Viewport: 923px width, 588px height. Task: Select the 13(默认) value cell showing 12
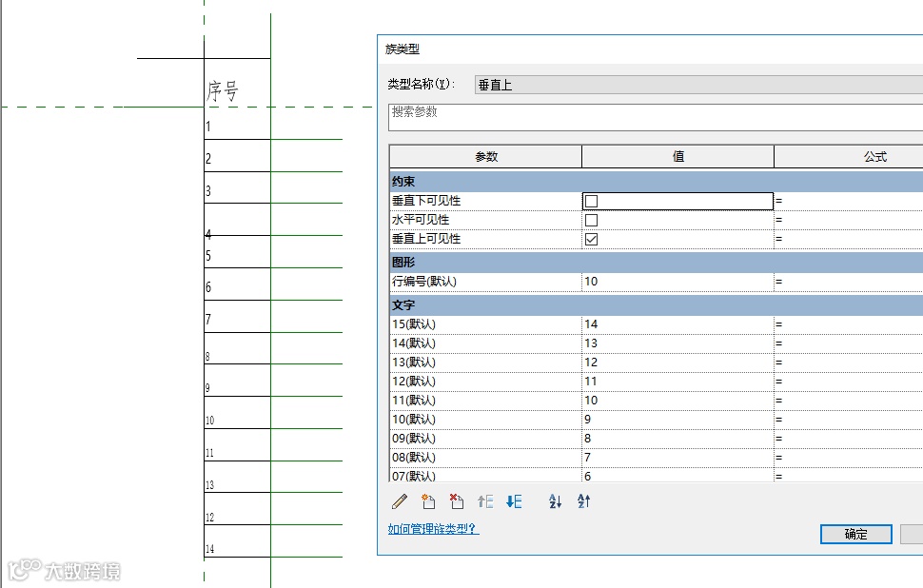pos(678,362)
